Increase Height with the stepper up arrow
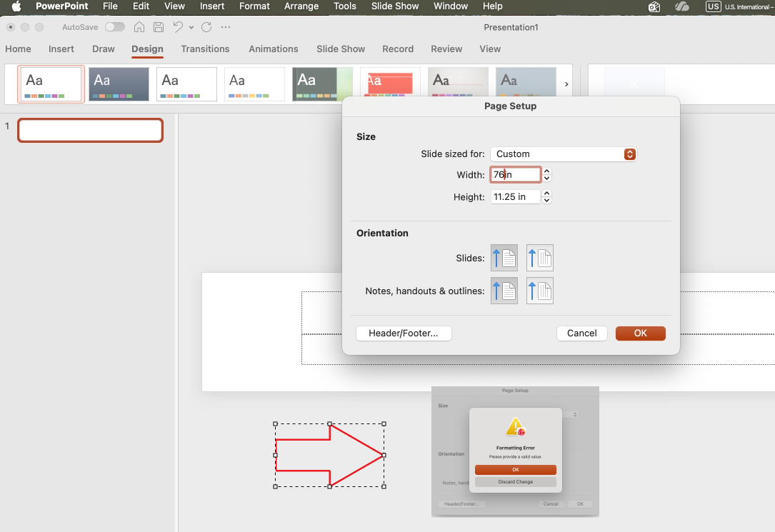Image resolution: width=775 pixels, height=532 pixels. pyautogui.click(x=546, y=193)
